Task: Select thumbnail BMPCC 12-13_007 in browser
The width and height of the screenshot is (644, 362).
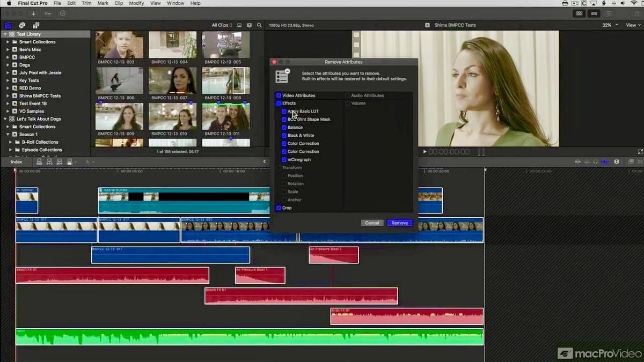Action: (172, 80)
